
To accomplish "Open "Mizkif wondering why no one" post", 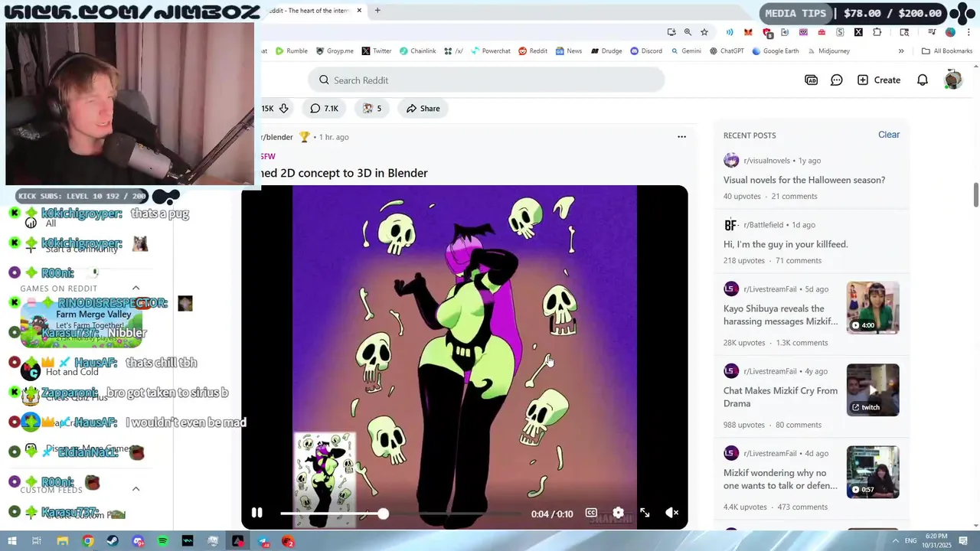I will [780, 479].
